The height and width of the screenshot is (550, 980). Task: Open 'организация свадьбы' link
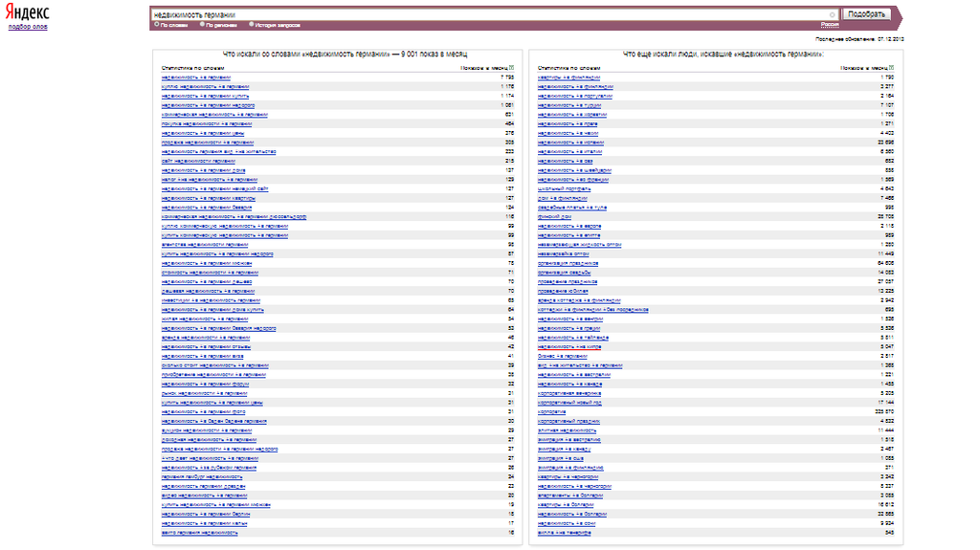coord(564,273)
